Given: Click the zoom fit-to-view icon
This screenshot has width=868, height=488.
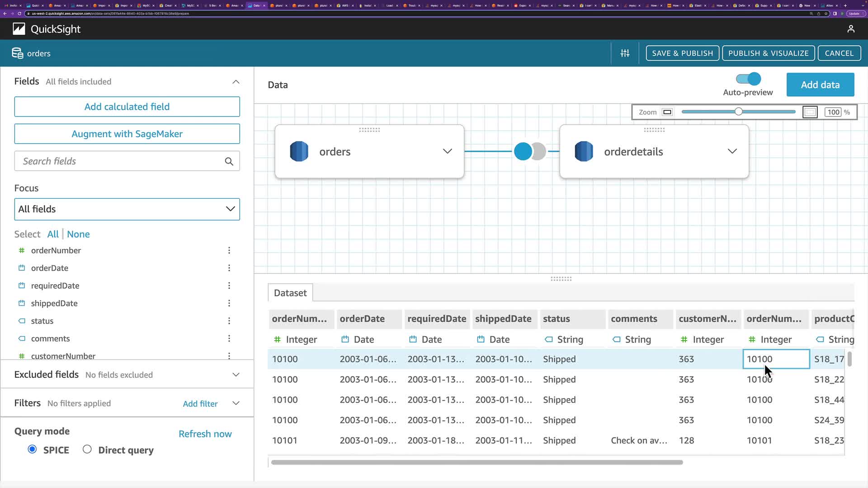Looking at the screenshot, I should coord(810,112).
